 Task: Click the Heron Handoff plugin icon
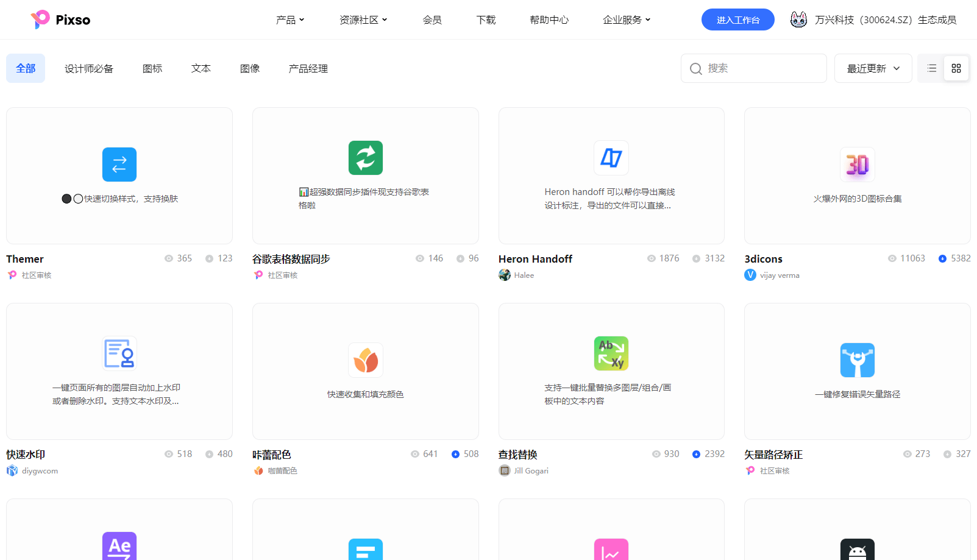pos(611,158)
